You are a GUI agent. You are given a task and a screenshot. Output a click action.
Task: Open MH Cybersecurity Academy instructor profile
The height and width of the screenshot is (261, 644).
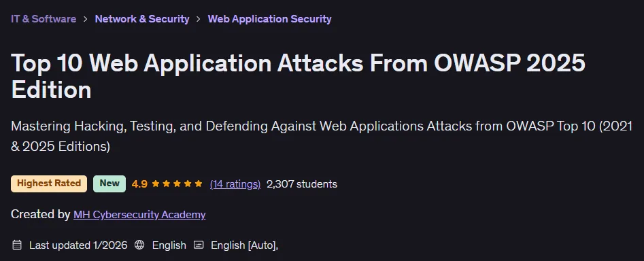tap(139, 215)
